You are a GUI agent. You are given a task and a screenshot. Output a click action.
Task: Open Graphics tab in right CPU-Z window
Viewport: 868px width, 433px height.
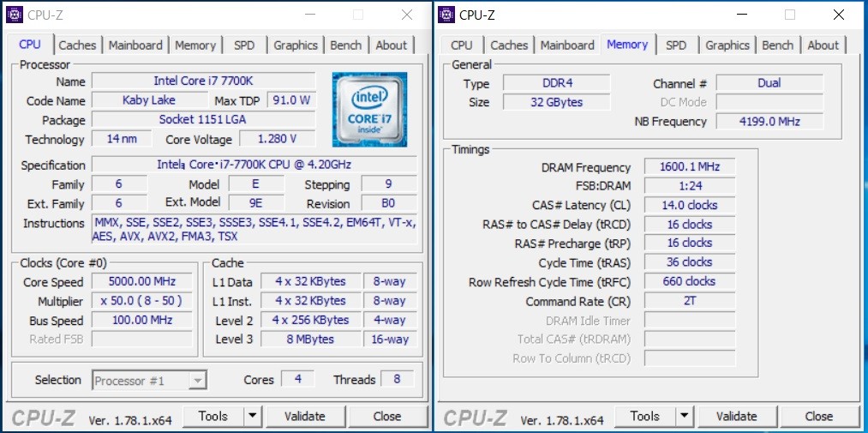click(727, 45)
